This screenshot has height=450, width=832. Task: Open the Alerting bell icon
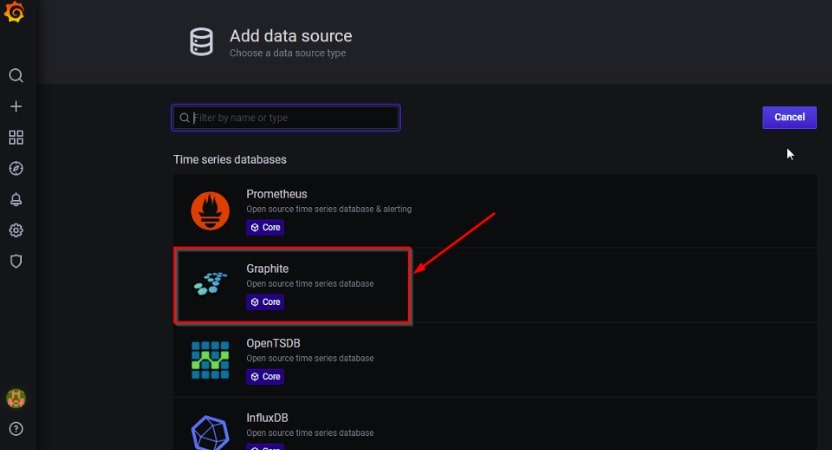[x=16, y=200]
